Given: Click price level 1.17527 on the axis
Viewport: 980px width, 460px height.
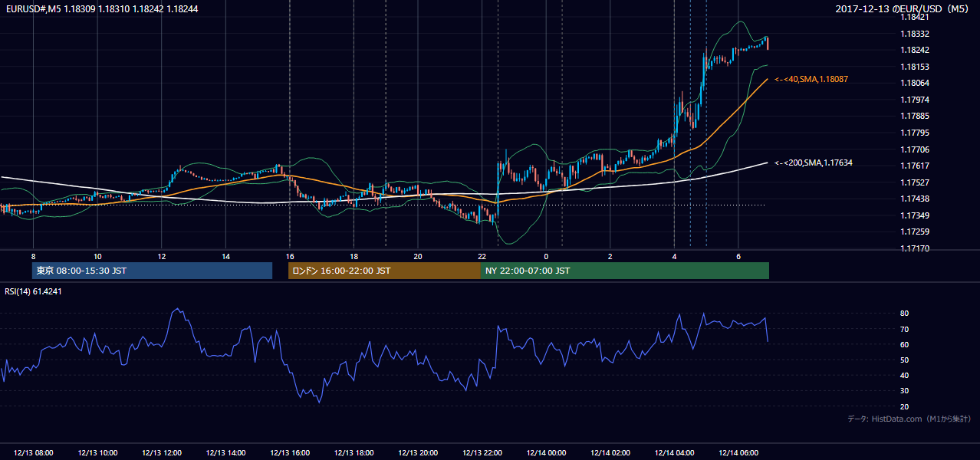Looking at the screenshot, I should 914,182.
